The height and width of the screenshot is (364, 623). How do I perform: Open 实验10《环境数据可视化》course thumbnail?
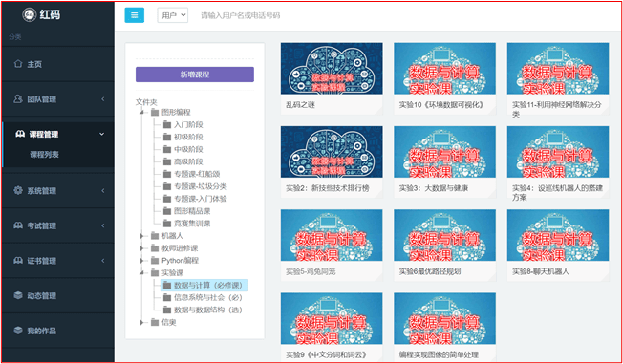pyautogui.click(x=444, y=69)
